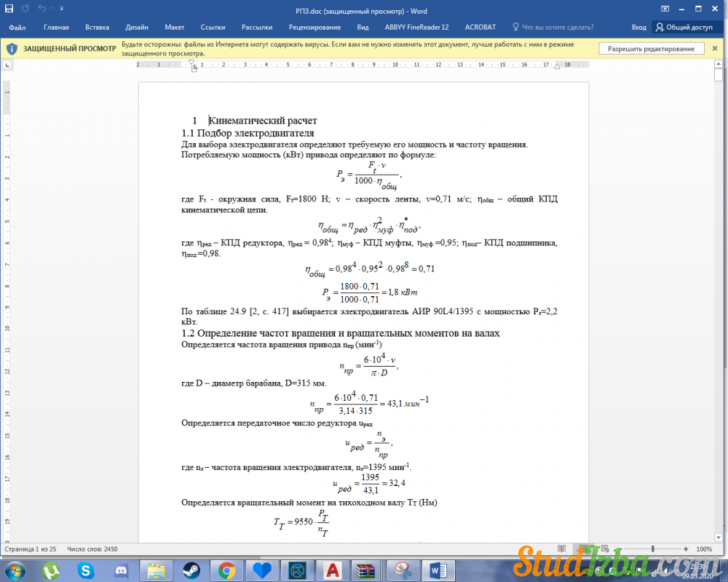Click the heading '1.1 Подбор электродвигателя'
728x582 pixels.
(248, 133)
